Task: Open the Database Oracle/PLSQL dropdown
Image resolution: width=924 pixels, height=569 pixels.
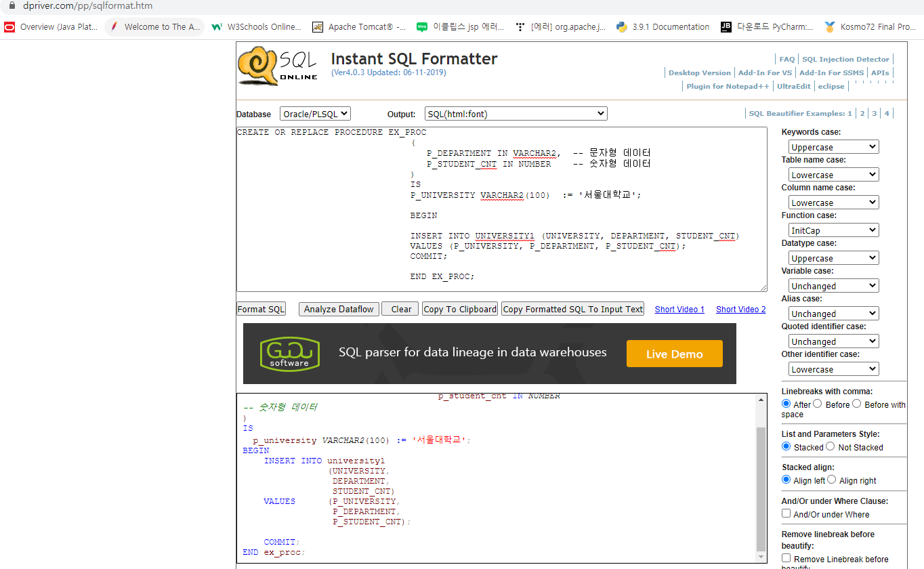Action: point(315,114)
